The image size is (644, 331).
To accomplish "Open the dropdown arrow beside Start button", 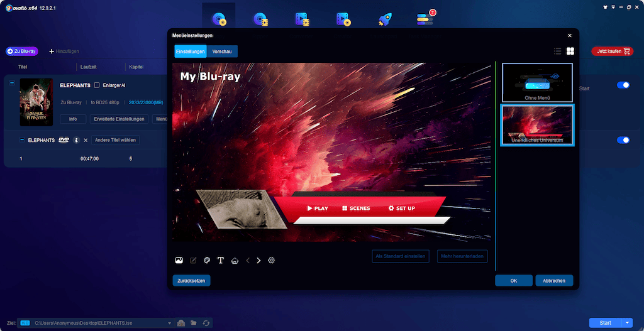I will click(627, 323).
